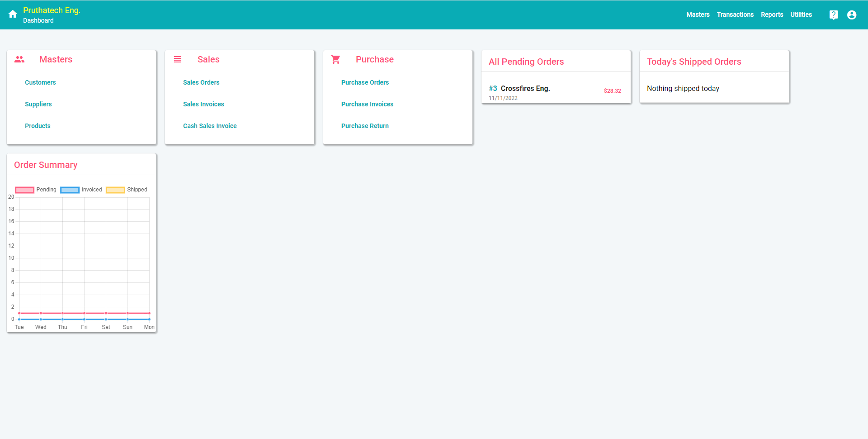This screenshot has height=439, width=868.
Task: Open the Products link
Action: 38,126
